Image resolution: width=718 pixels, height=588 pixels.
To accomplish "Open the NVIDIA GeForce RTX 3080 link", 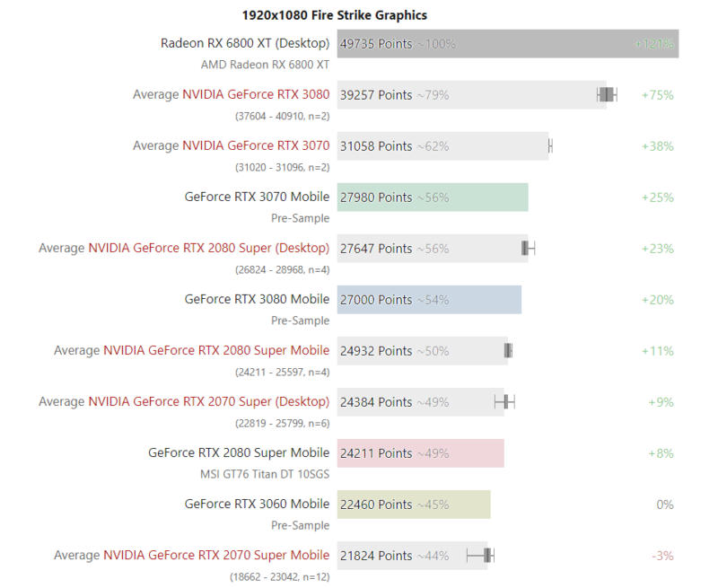I will coord(256,94).
